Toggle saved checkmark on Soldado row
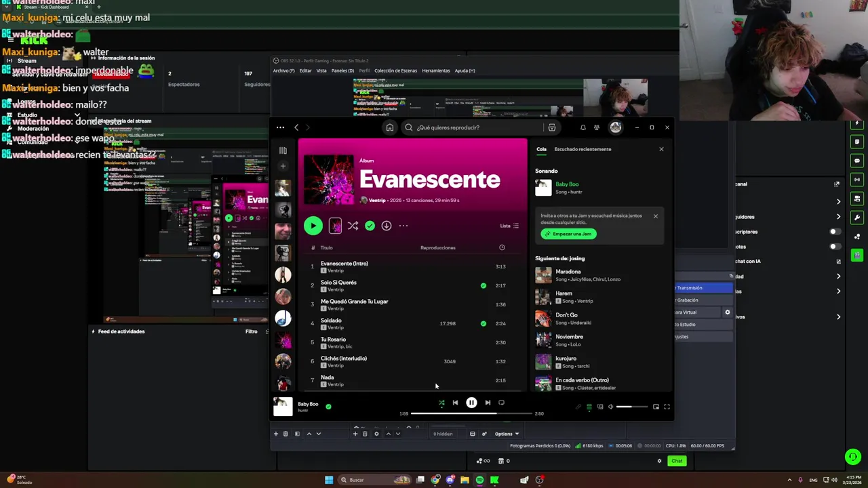This screenshot has height=488, width=868. pos(483,323)
